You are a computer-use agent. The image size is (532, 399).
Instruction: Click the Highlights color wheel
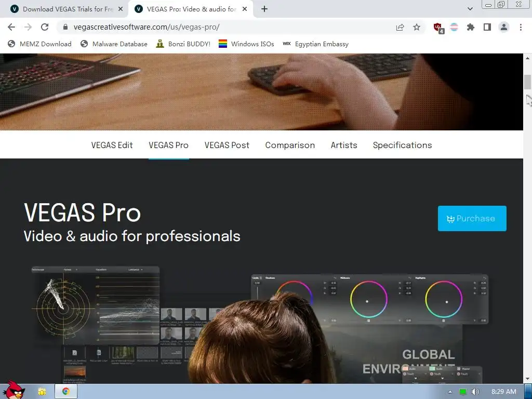click(444, 299)
